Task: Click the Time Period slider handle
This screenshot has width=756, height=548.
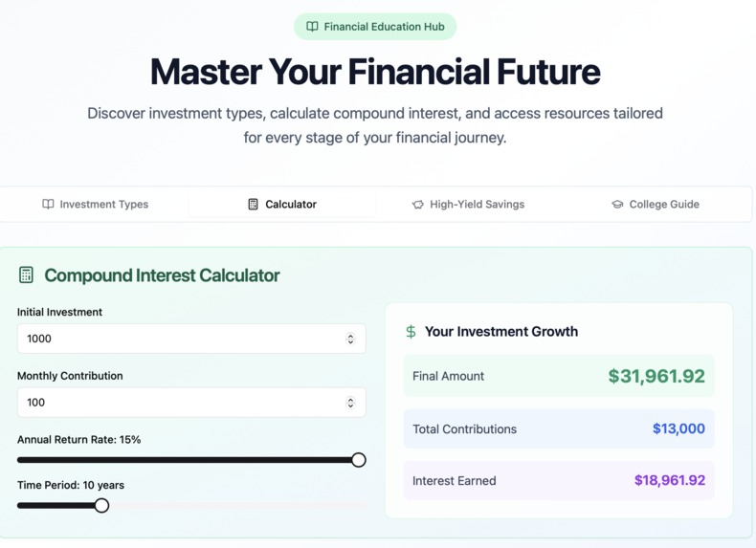Action: coord(101,505)
